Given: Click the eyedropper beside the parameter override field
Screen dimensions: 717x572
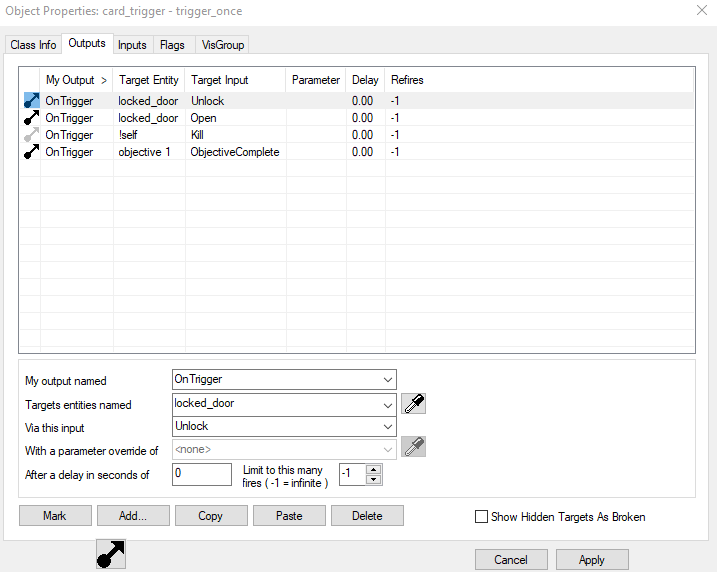Looking at the screenshot, I should click(x=413, y=447).
